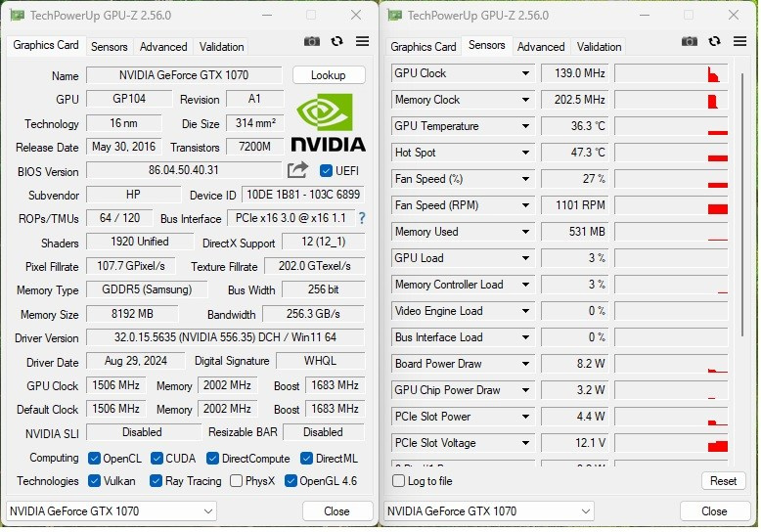The height and width of the screenshot is (532, 761).
Task: Open hamburger menu in left GPU-Z window
Action: (362, 42)
